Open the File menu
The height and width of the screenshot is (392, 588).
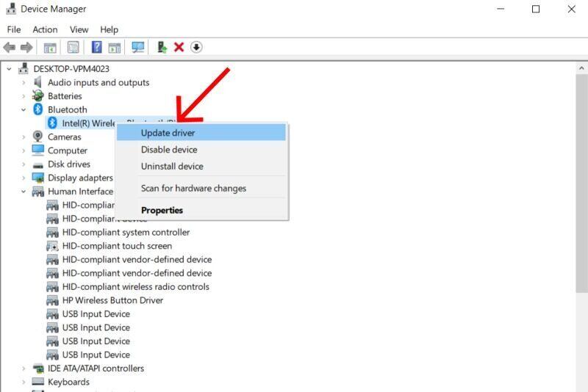coord(14,29)
